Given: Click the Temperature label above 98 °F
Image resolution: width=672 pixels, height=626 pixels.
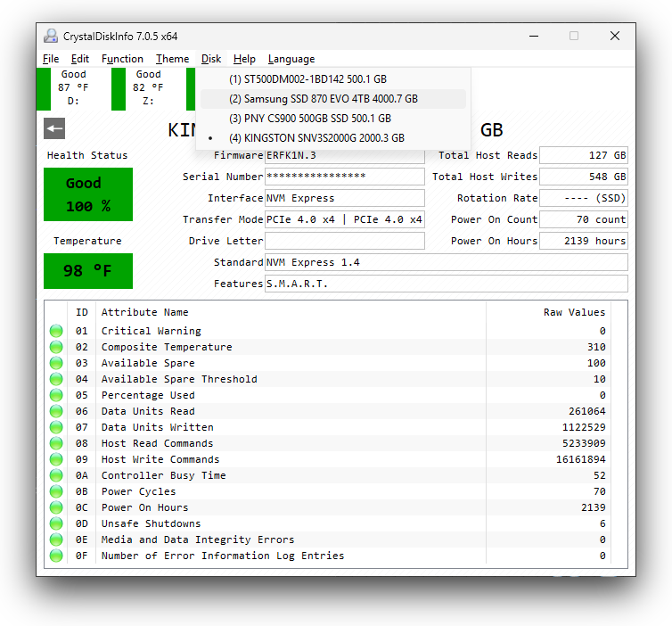Looking at the screenshot, I should [87, 241].
